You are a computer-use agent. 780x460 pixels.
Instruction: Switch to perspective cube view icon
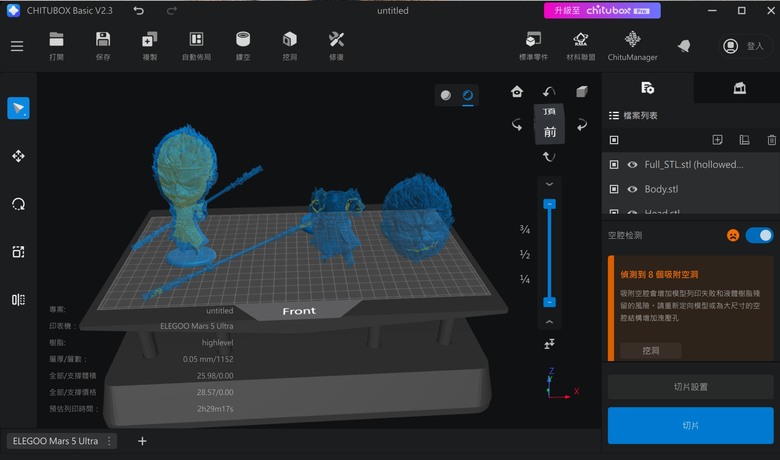(x=582, y=92)
